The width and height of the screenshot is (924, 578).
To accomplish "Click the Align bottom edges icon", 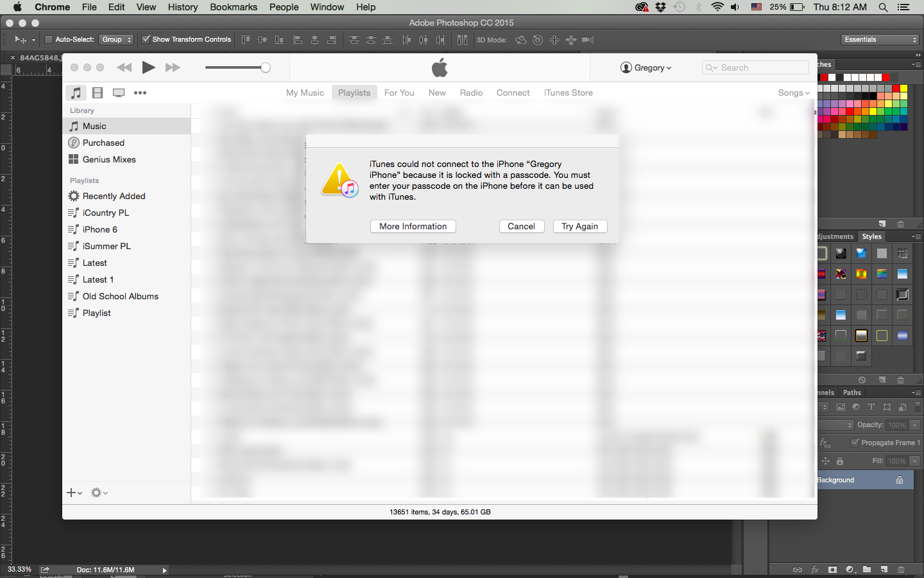I will pos(279,40).
